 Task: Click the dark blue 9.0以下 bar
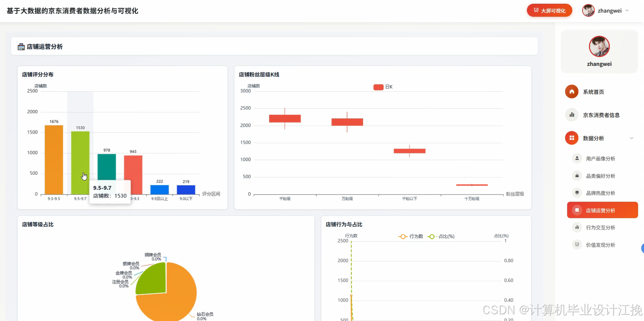[186, 190]
